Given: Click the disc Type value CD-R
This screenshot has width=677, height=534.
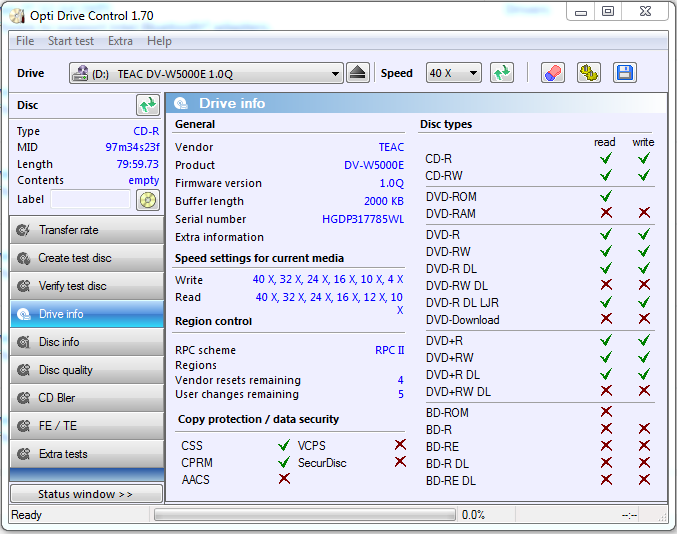Looking at the screenshot, I should [146, 131].
